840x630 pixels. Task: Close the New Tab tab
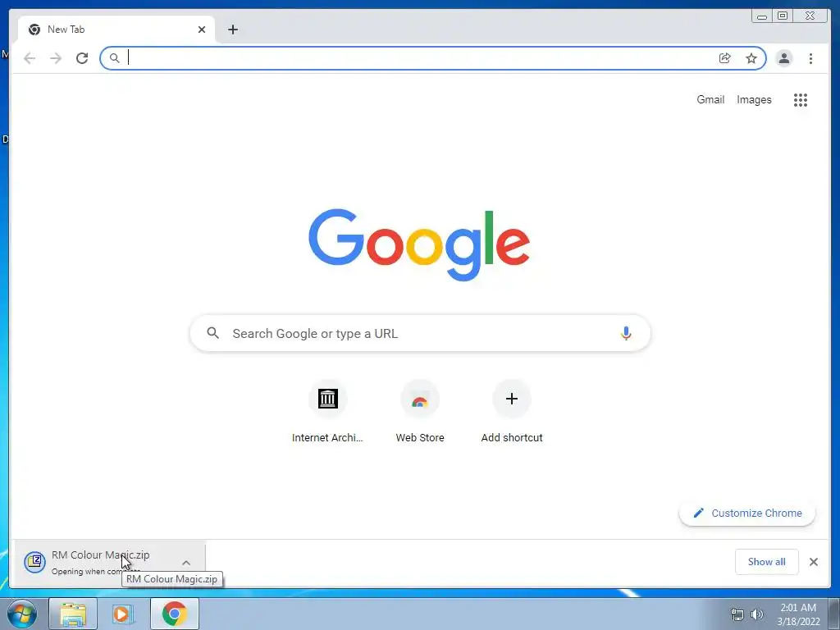point(202,30)
